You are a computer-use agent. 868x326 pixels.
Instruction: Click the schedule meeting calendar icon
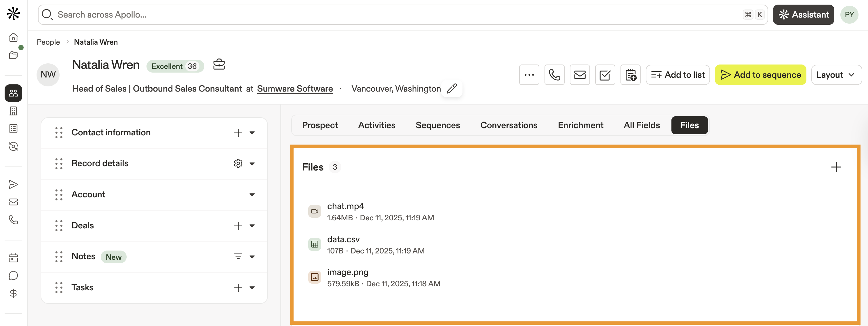click(630, 75)
